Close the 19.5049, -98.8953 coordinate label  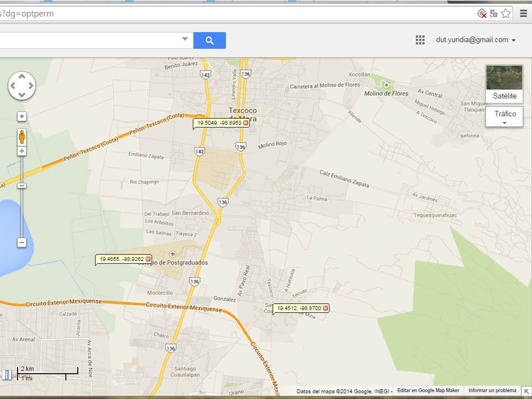[245, 123]
